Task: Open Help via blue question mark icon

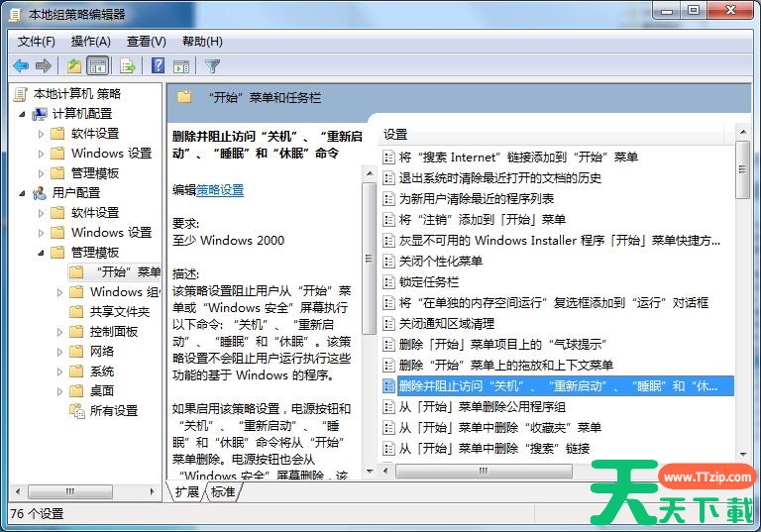Action: pos(158,66)
